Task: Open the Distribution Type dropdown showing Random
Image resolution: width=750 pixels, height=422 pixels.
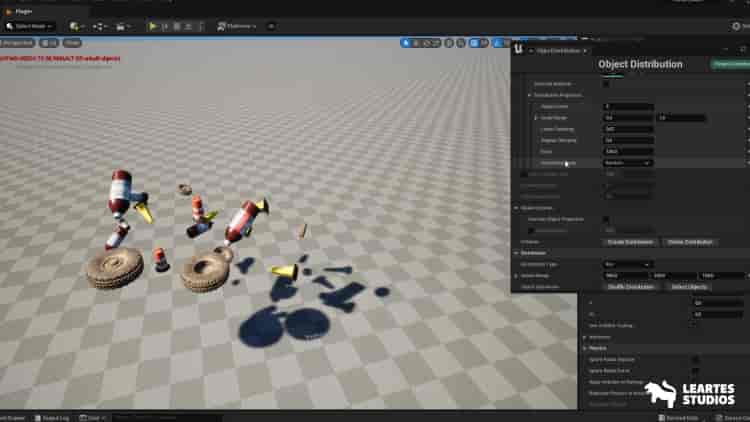Action: pyautogui.click(x=628, y=163)
